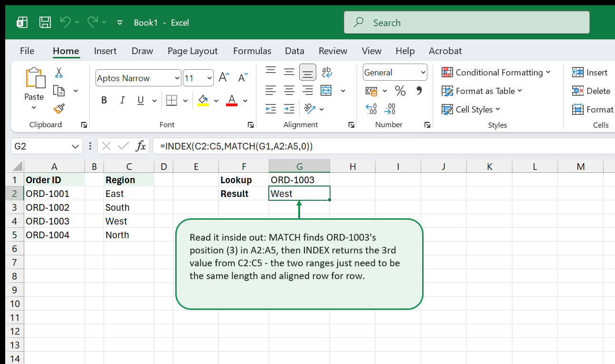Viewport: 615px width, 364px height.
Task: Click the Insert Function fx icon
Action: click(141, 146)
